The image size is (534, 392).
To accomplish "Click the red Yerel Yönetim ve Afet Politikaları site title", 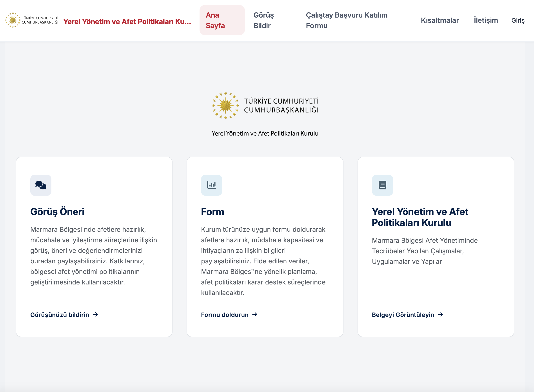I will pos(127,22).
